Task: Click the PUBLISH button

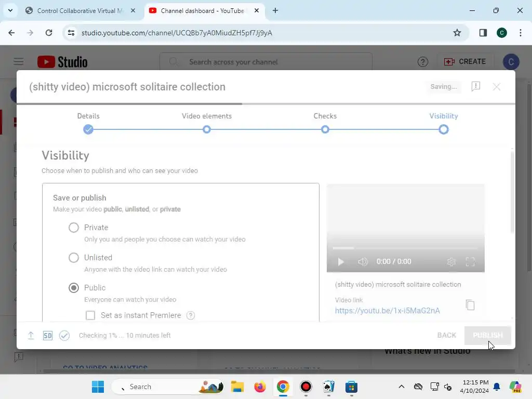Action: click(487, 335)
